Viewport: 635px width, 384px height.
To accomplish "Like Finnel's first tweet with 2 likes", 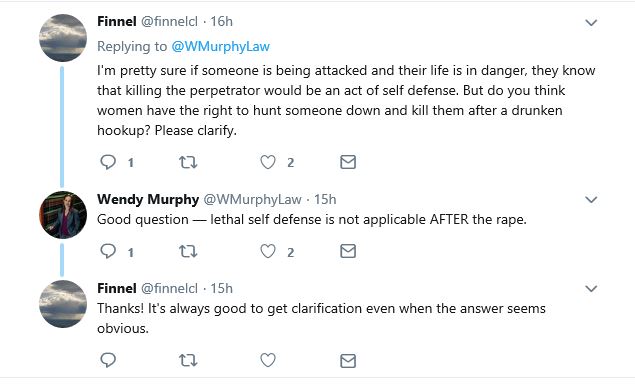I will click(x=268, y=162).
